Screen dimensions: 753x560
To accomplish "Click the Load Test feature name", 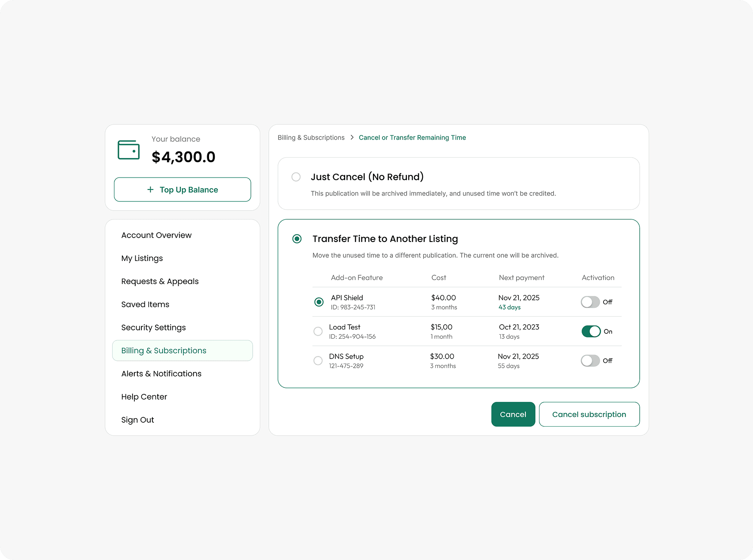I will pos(345,327).
